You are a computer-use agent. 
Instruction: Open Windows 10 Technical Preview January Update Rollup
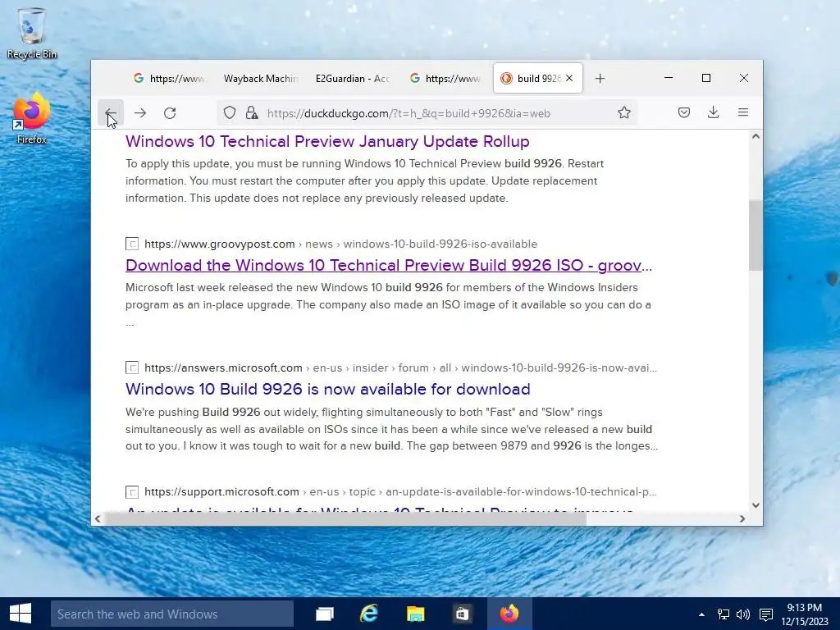(327, 141)
